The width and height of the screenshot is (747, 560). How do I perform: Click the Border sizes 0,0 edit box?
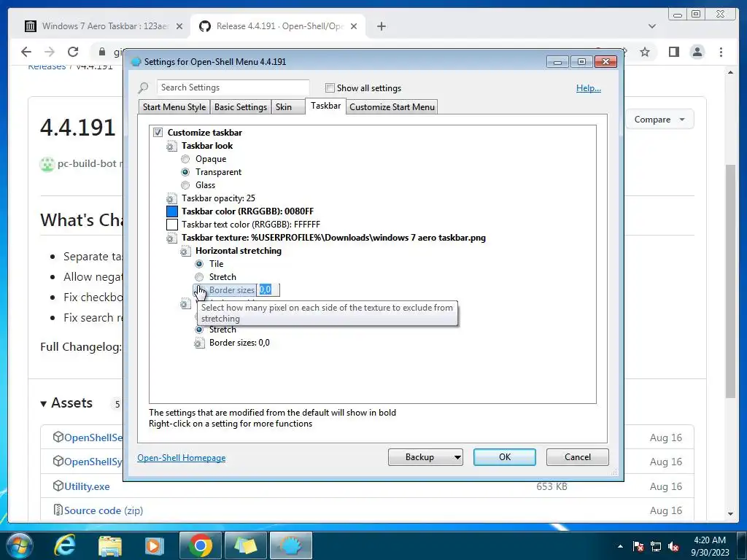click(x=268, y=290)
